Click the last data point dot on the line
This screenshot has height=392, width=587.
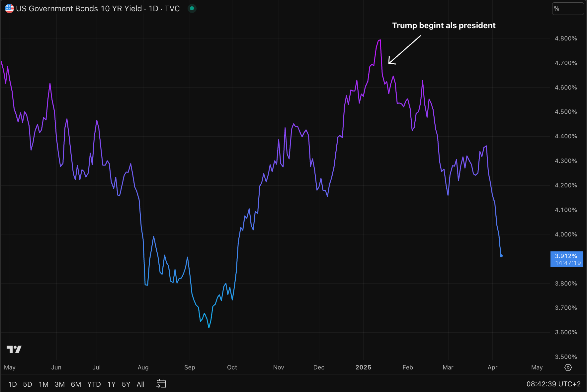(x=501, y=256)
